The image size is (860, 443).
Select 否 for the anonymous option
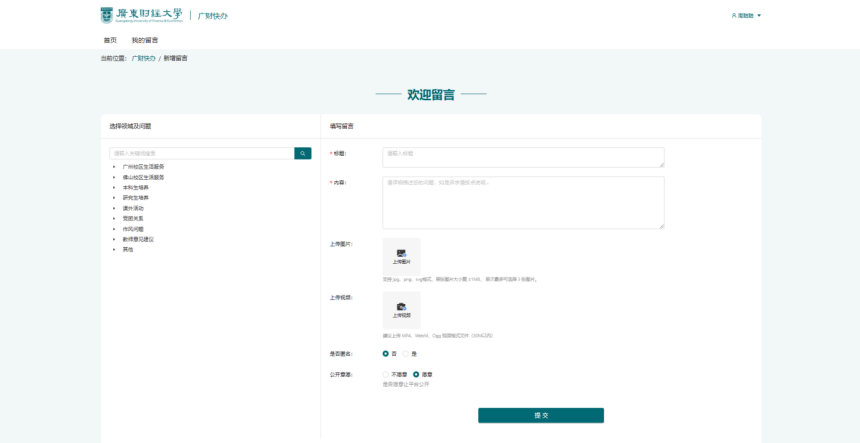386,354
